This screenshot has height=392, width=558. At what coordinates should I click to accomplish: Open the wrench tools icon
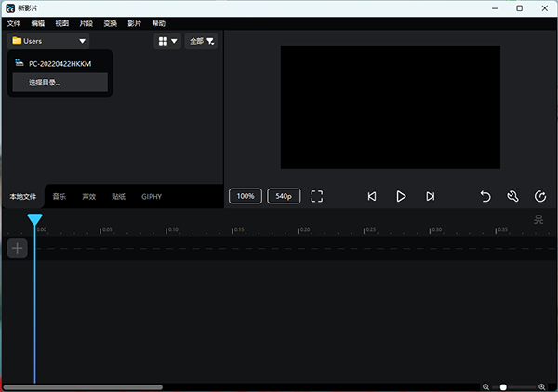pos(512,196)
